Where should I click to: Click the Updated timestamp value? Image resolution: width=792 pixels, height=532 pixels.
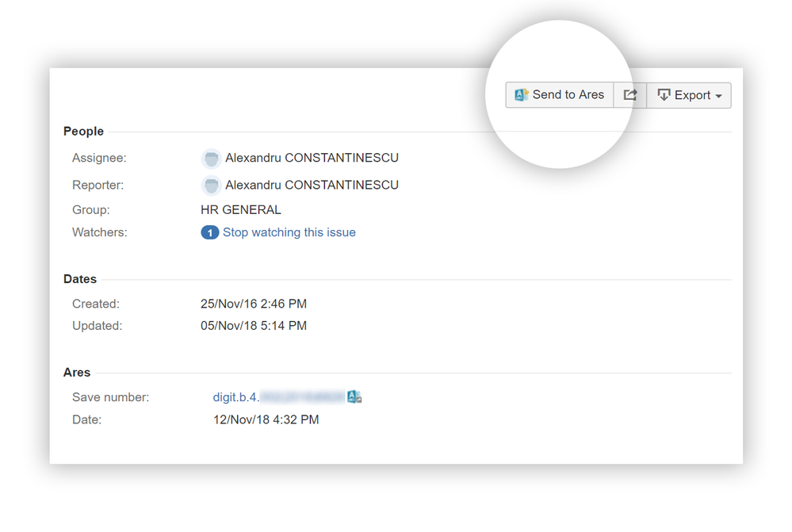tap(254, 325)
